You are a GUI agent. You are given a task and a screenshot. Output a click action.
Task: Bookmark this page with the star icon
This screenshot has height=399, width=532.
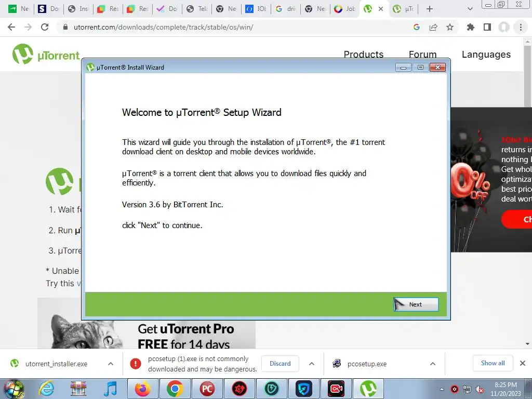point(450,27)
